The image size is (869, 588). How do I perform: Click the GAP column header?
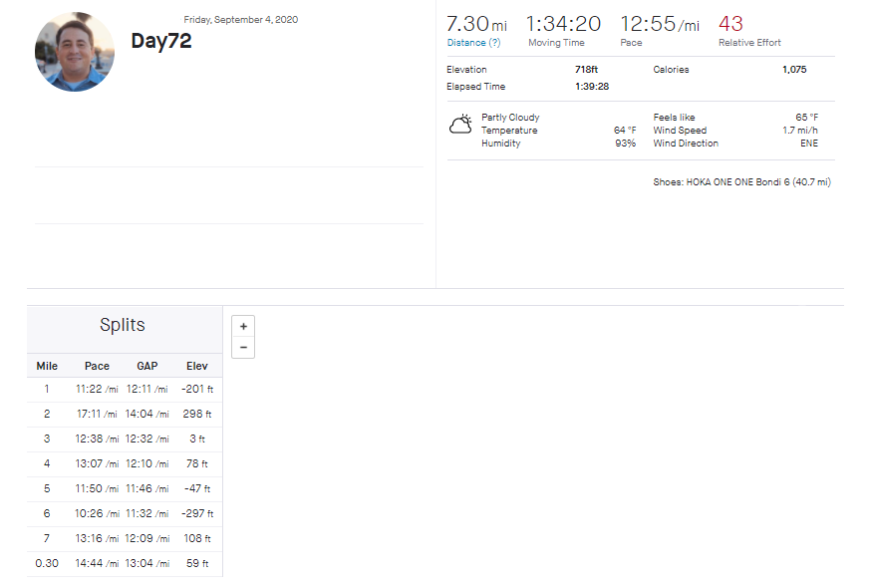(147, 366)
